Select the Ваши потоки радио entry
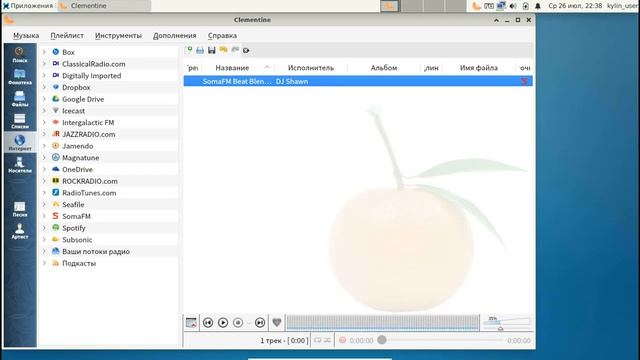Viewport: 640px width, 360px height. click(96, 251)
